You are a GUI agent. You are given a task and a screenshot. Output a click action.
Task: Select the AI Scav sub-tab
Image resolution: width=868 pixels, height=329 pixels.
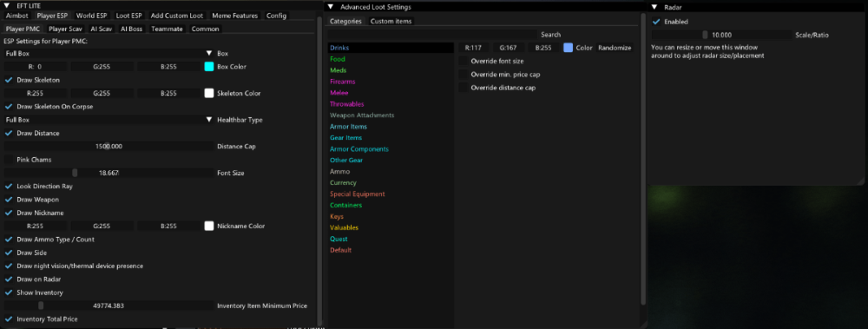pos(102,29)
